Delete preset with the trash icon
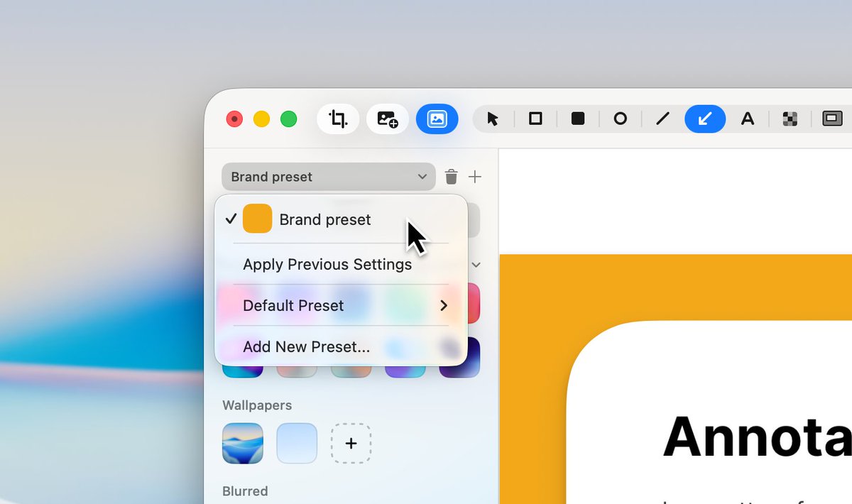Viewport: 852px width, 504px height. pyautogui.click(x=451, y=177)
